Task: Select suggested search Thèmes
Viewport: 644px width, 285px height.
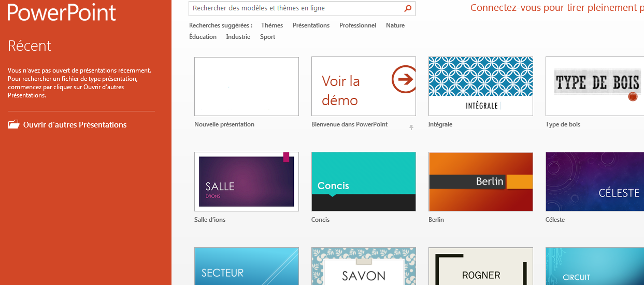Action: pos(272,25)
